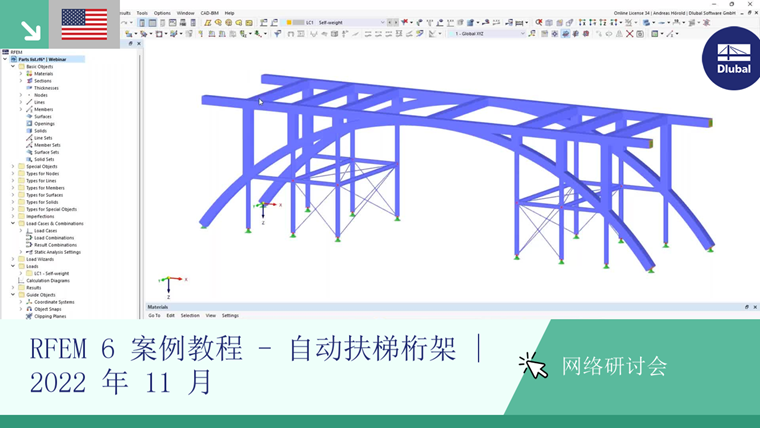
Task: Collapse the Basic Objects folder
Action: 13,66
